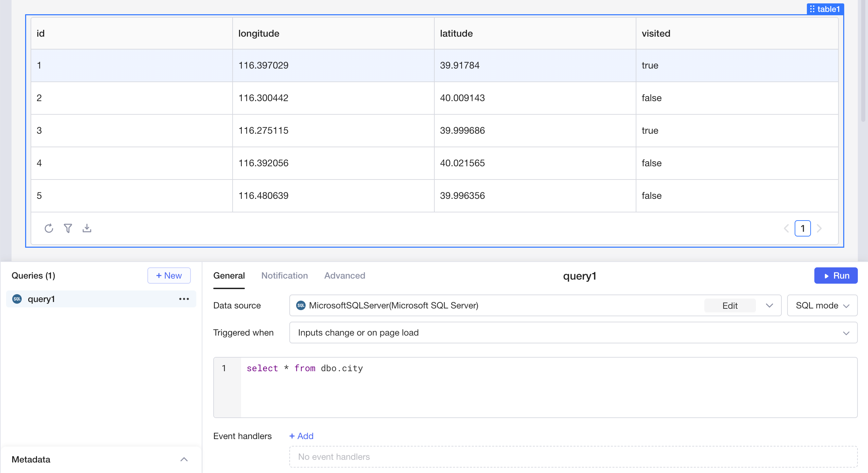The height and width of the screenshot is (473, 868).
Task: Open the table filter icon
Action: point(68,228)
